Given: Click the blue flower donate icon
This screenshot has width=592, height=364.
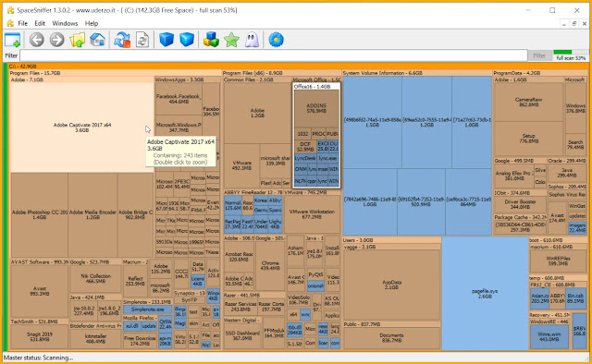Looking at the screenshot, I should (276, 40).
